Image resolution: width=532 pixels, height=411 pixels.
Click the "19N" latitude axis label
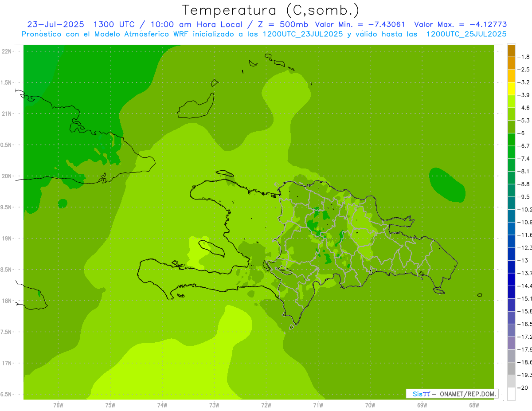point(7,238)
